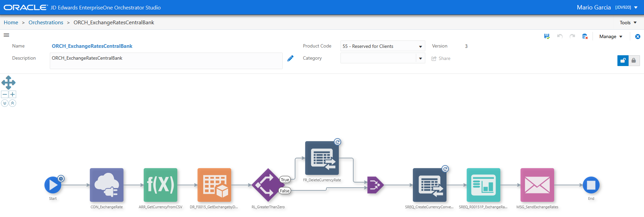Click the ARR_GetCurrencyFromCSV label text
Screen dimensions: 644x217
pos(160,207)
